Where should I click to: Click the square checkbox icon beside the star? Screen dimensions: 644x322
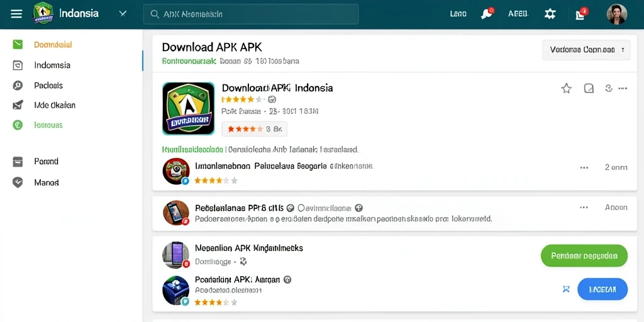point(589,88)
